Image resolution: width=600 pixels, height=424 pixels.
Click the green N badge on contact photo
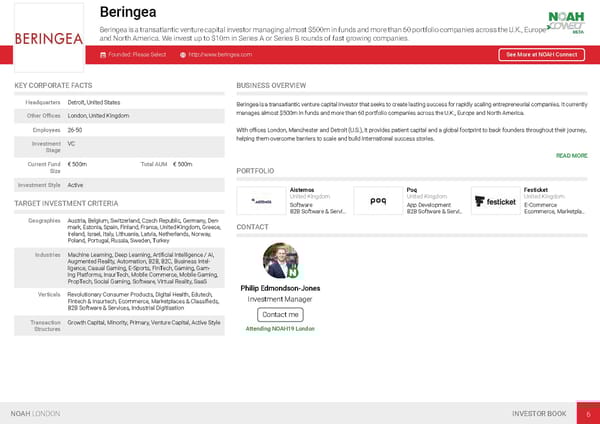point(293,271)
